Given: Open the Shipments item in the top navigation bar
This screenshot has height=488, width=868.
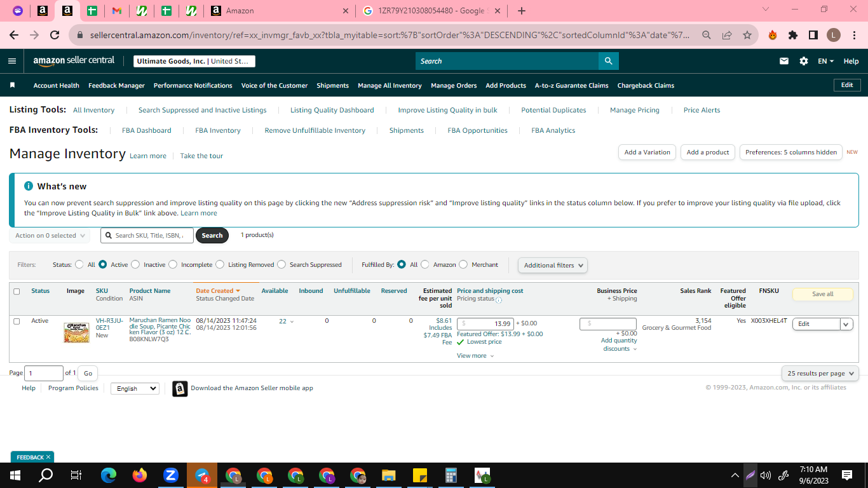Looking at the screenshot, I should pos(332,85).
